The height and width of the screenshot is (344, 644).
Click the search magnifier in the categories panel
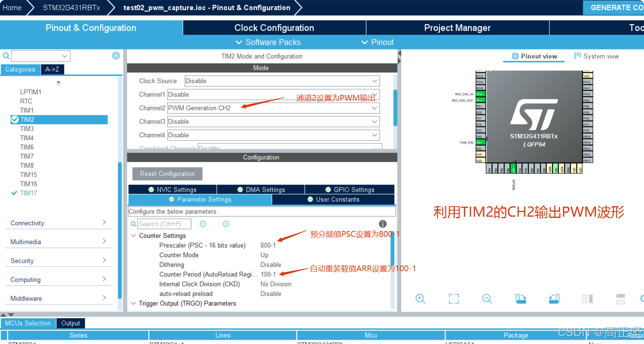[6, 56]
